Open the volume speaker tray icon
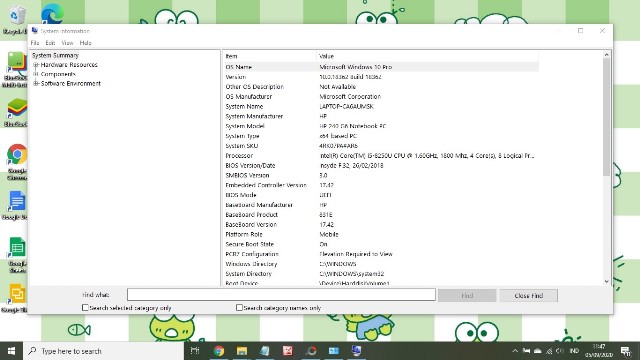 pos(560,351)
